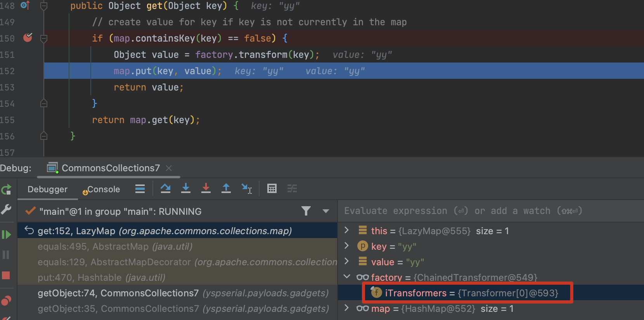The image size is (644, 320).
Task: Select the equals:129, AbstractMapDecorator stack frame
Action: click(177, 262)
